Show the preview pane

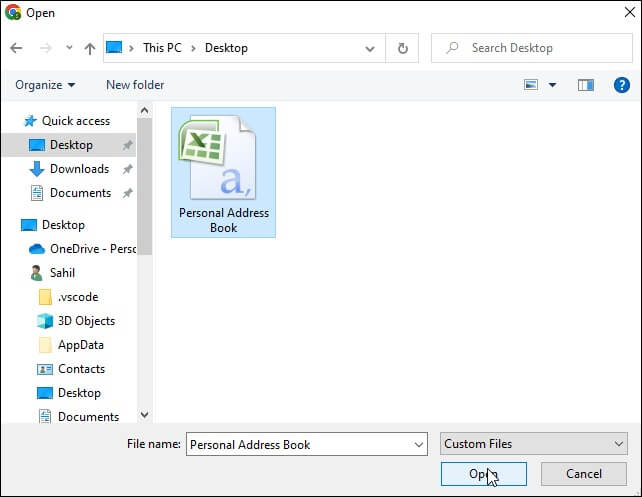[585, 85]
